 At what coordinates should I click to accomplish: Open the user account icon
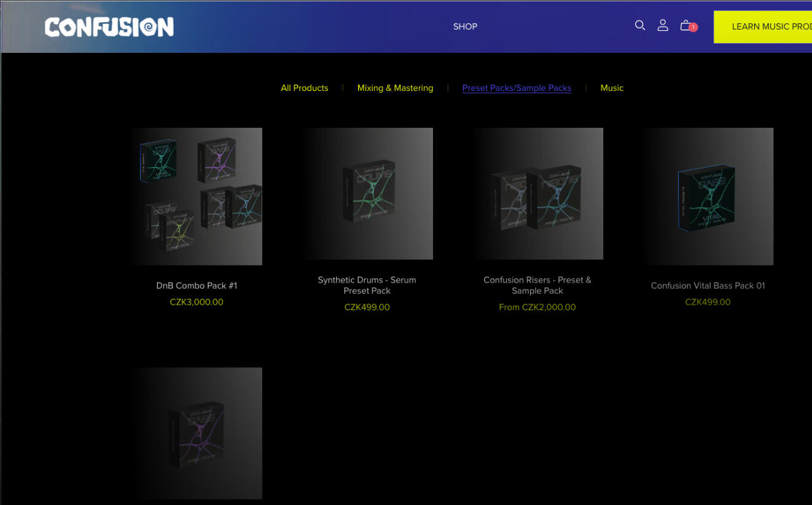tap(663, 26)
